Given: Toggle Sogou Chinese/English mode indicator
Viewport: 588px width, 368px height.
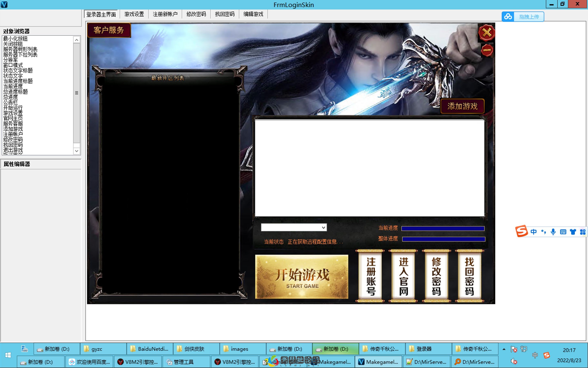Looking at the screenshot, I should [533, 232].
